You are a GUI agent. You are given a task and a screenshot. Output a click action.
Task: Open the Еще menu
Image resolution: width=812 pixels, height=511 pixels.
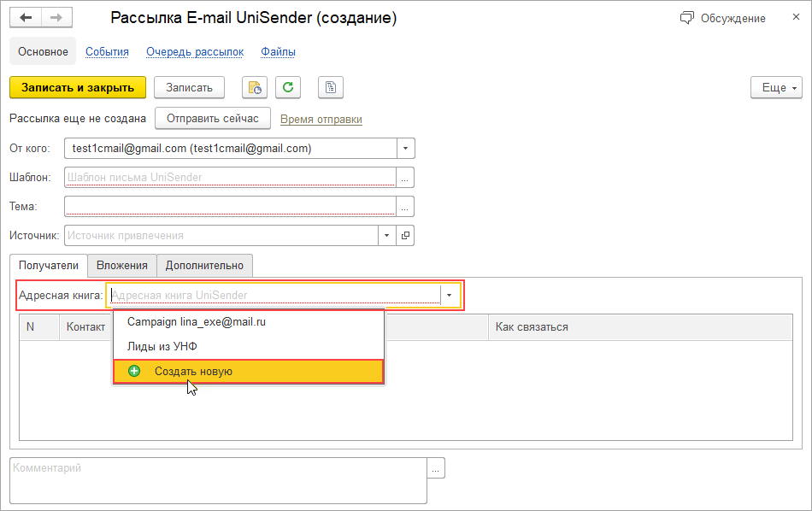(776, 87)
